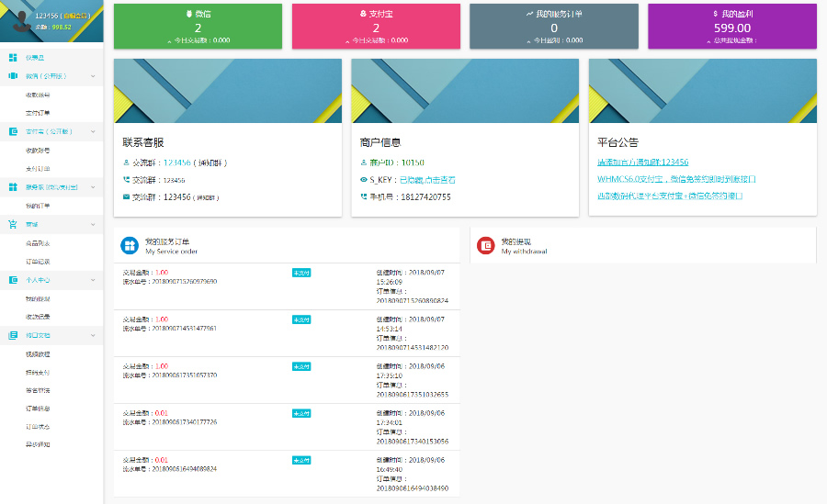
Task: Click the shopping cart icon in the sidebar
Action: coord(13,224)
